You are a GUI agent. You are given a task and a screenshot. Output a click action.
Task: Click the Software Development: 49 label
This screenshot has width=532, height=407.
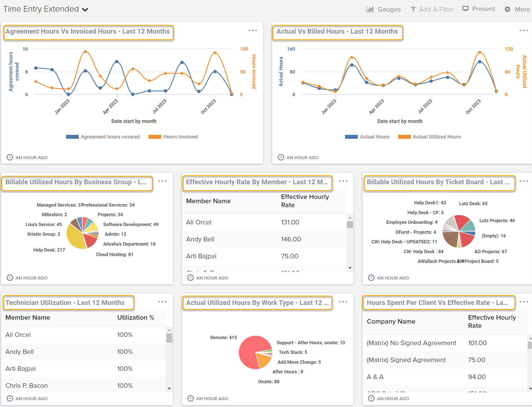[131, 224]
